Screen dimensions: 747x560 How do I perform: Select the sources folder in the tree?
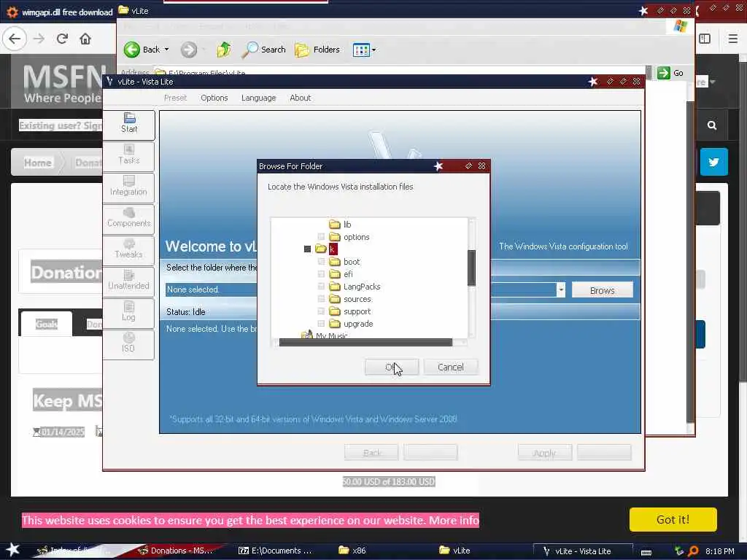[x=357, y=299]
